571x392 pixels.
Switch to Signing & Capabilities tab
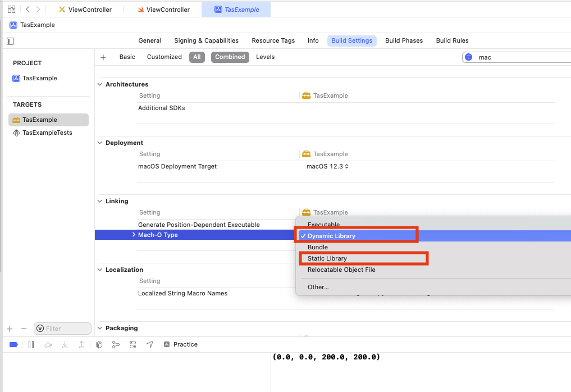click(207, 40)
